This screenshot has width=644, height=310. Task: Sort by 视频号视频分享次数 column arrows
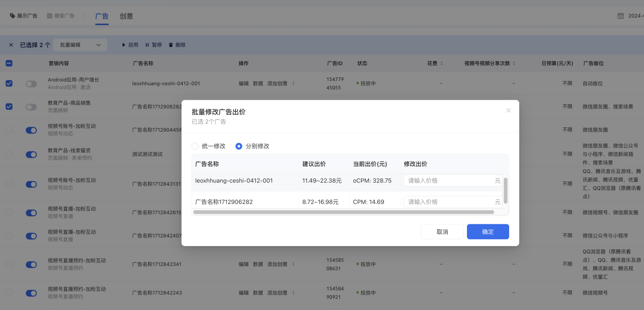tap(514, 64)
